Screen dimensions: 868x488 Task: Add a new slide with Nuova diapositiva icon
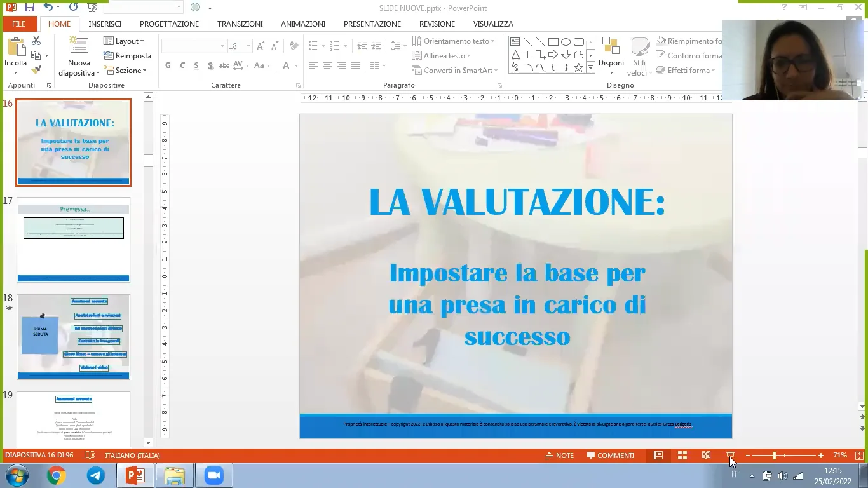coord(79,46)
